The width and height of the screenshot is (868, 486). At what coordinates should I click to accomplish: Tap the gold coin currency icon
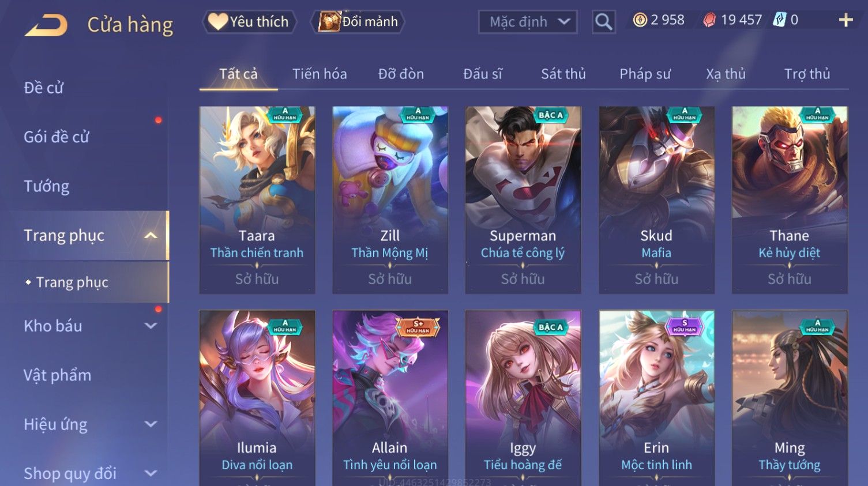[640, 20]
